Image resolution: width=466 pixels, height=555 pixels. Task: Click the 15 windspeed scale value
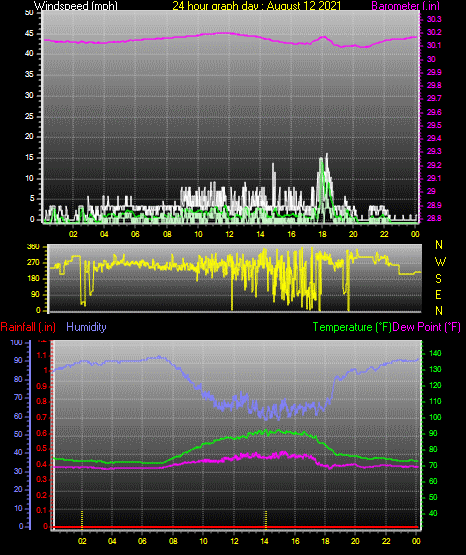[x=29, y=158]
